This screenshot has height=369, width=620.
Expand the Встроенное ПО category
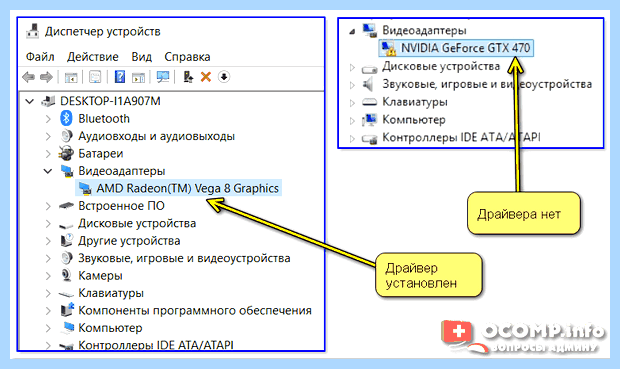coord(48,206)
